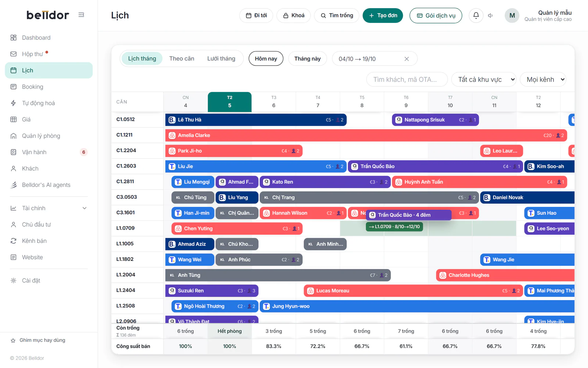
Task: Expand the Tài chính submenu chevron
Action: coord(85,208)
